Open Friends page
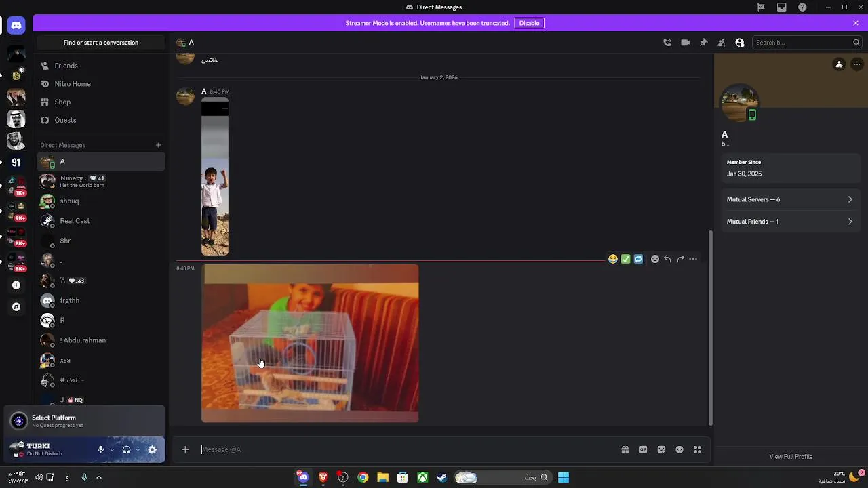The height and width of the screenshot is (488, 868). pos(100,66)
